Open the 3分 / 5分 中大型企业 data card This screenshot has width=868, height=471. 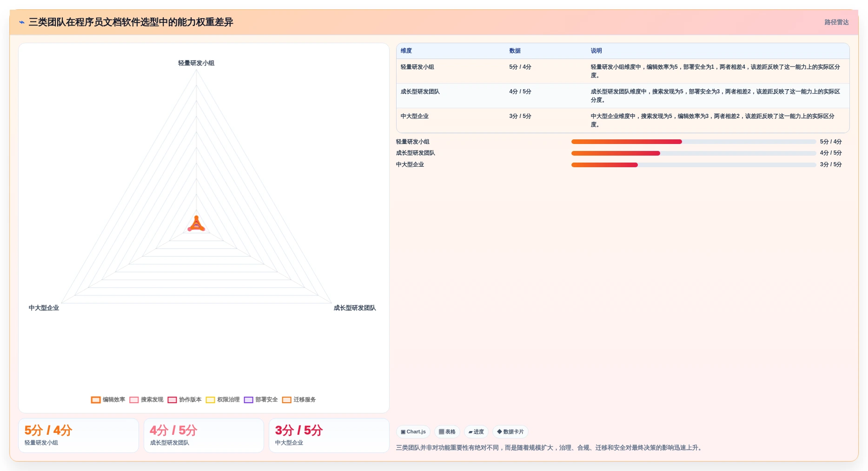coord(329,435)
